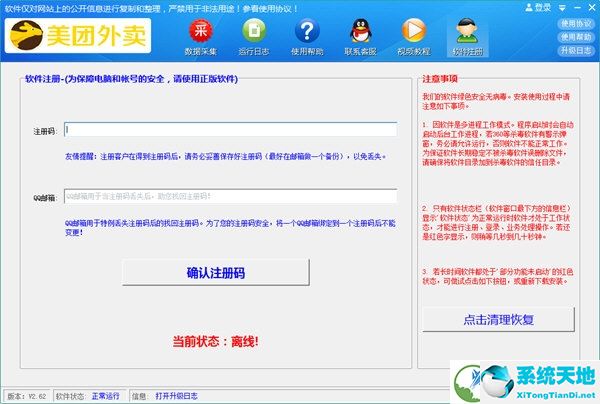The image size is (600, 404).
Task: Focus the QQ邮箱 input field
Action: (x=231, y=196)
